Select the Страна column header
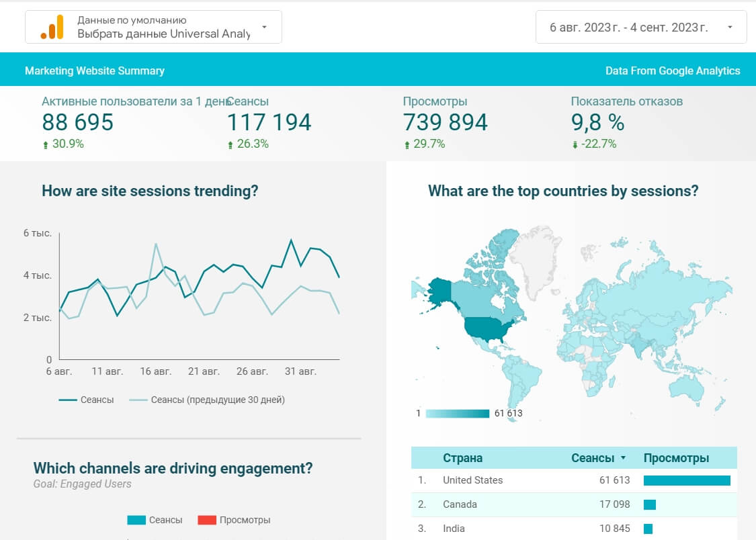Image resolution: width=756 pixels, height=540 pixels. pyautogui.click(x=462, y=457)
